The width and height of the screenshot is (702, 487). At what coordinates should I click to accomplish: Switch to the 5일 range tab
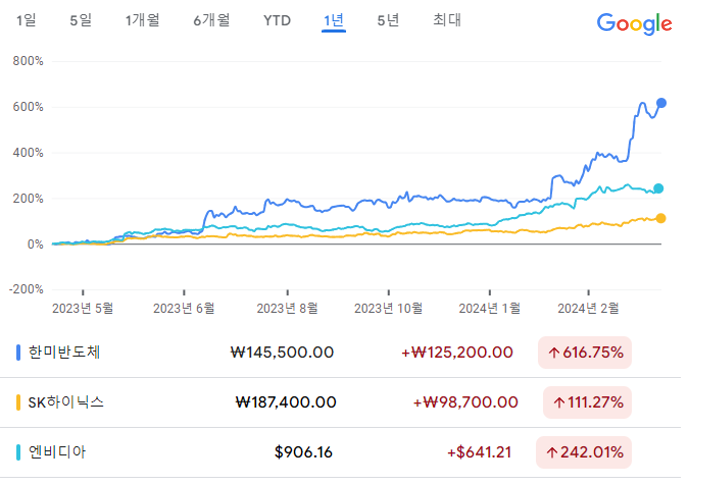pos(81,20)
